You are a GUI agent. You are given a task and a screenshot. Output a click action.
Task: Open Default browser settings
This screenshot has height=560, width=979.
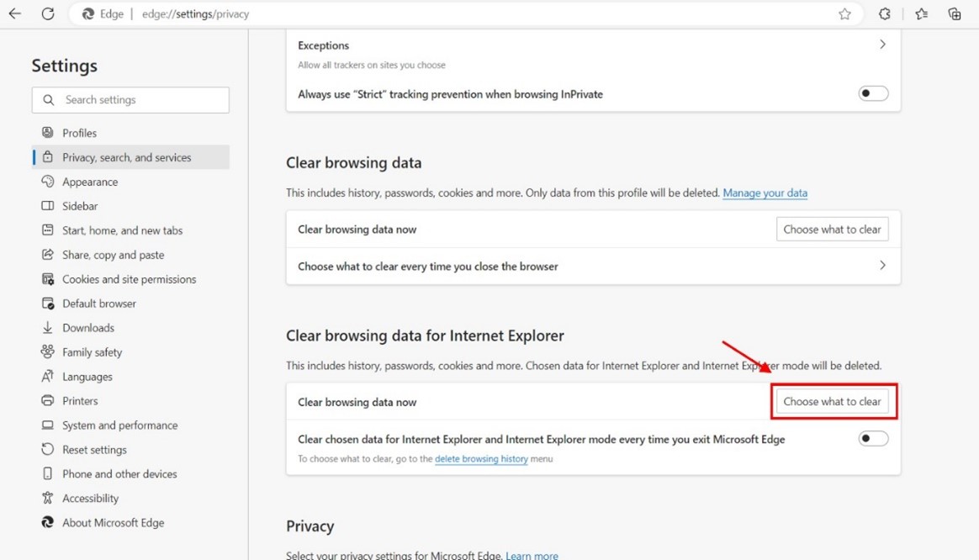99,304
